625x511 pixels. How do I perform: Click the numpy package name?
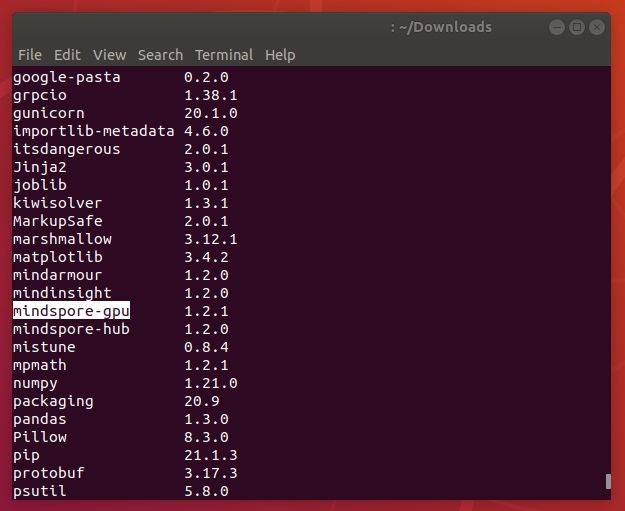coord(35,383)
